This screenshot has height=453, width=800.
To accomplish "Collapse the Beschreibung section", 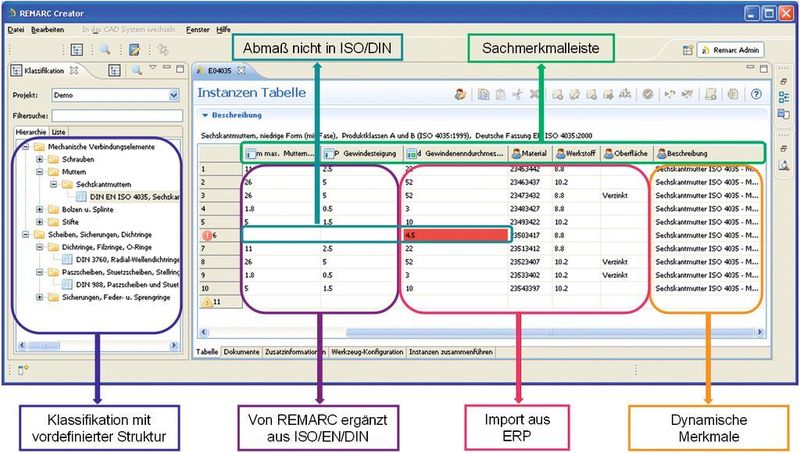I will [x=205, y=115].
